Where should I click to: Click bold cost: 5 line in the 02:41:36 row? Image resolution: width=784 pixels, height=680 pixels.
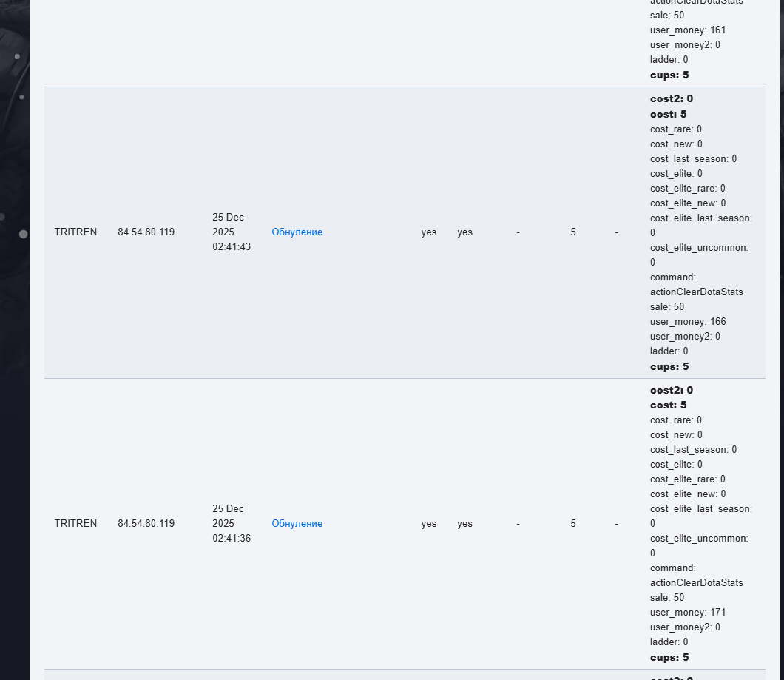pyautogui.click(x=668, y=405)
